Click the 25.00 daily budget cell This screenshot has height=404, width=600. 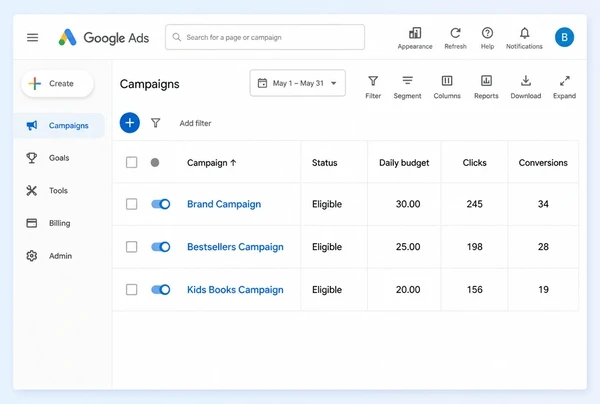coord(408,247)
